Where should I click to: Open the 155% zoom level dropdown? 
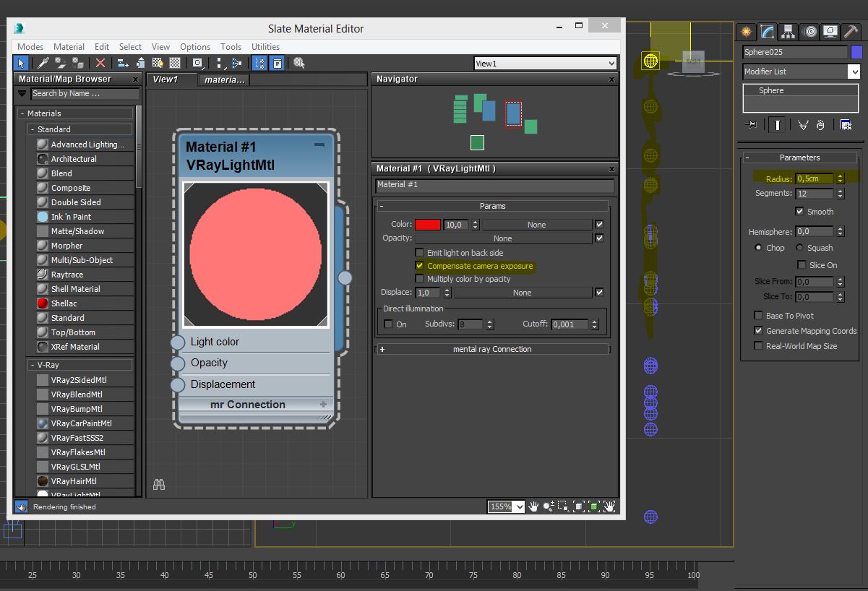coord(518,507)
